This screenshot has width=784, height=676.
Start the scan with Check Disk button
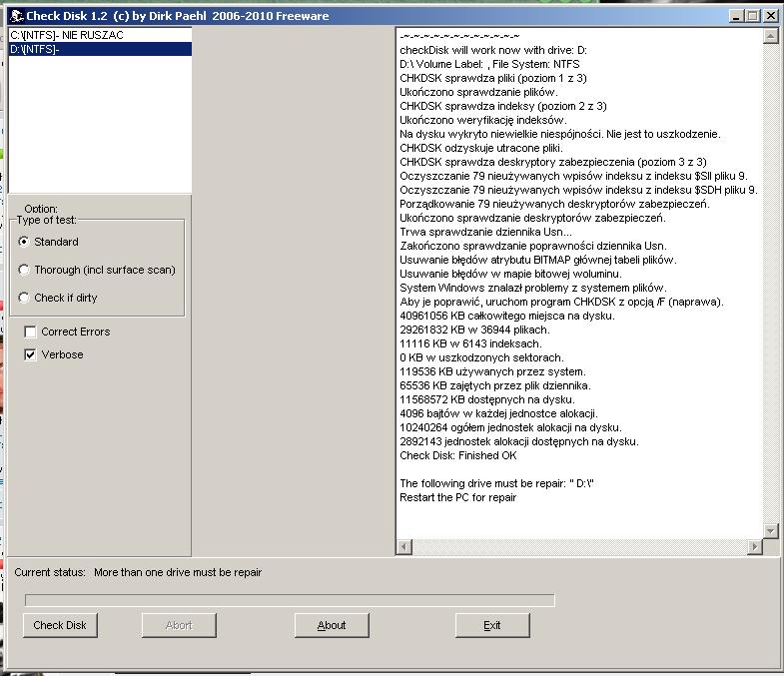click(x=60, y=625)
